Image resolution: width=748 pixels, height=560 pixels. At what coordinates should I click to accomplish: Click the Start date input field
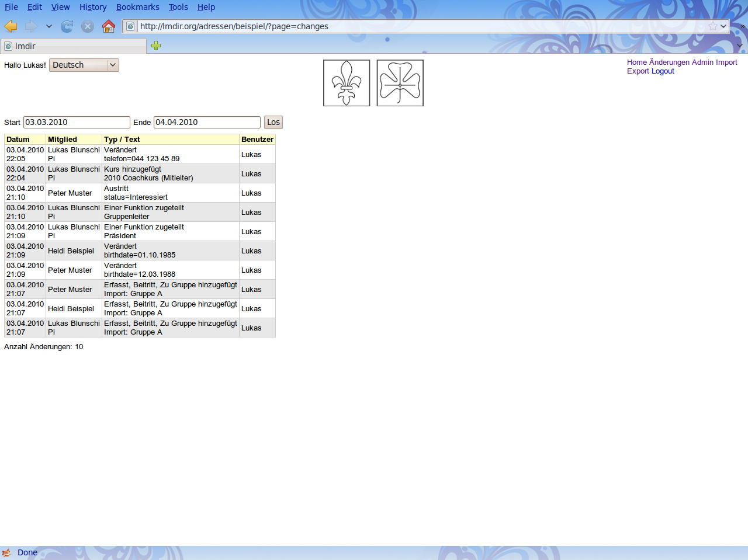[x=77, y=122]
